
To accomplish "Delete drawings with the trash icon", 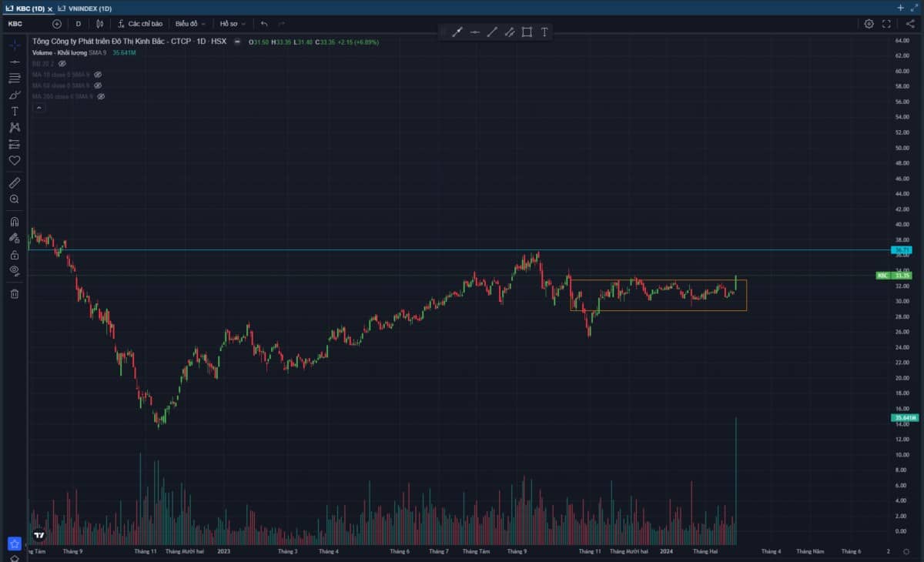I will (x=15, y=293).
